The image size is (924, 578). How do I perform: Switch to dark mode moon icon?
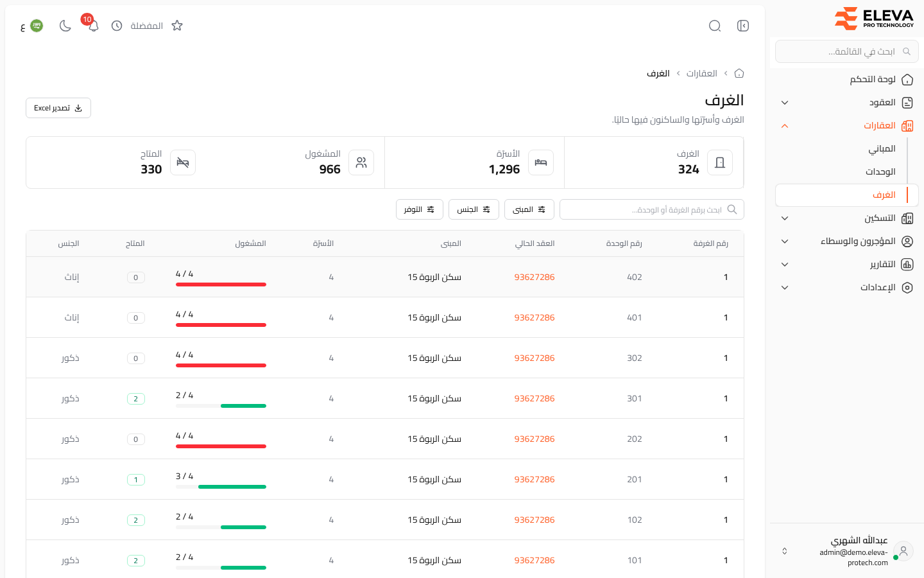[65, 26]
